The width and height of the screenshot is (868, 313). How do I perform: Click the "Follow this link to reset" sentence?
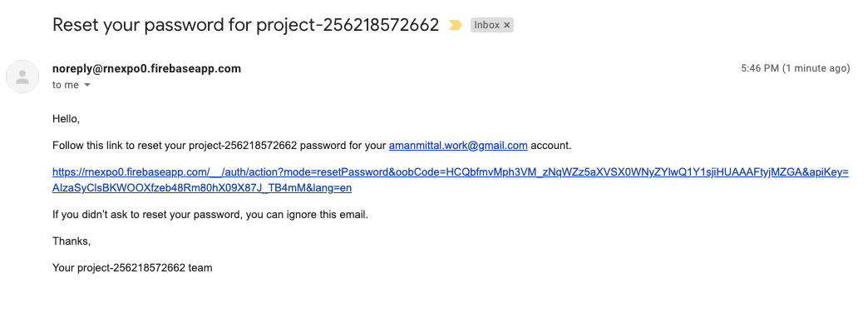click(312, 146)
